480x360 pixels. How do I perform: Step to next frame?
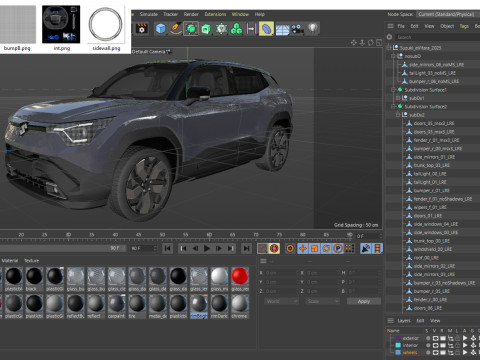pos(219,248)
